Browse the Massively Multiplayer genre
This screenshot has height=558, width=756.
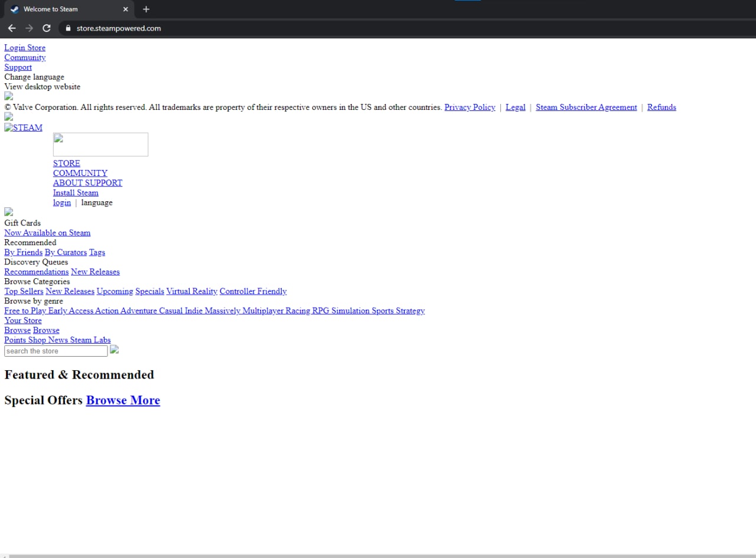pos(244,311)
